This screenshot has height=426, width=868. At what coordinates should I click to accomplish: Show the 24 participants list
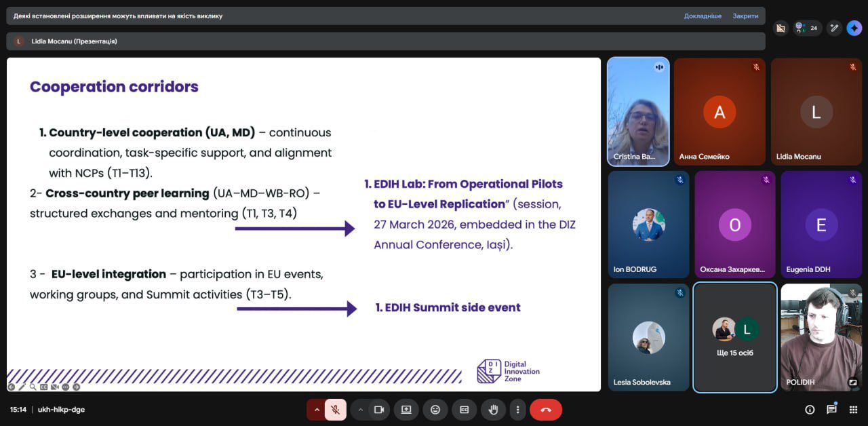point(807,28)
